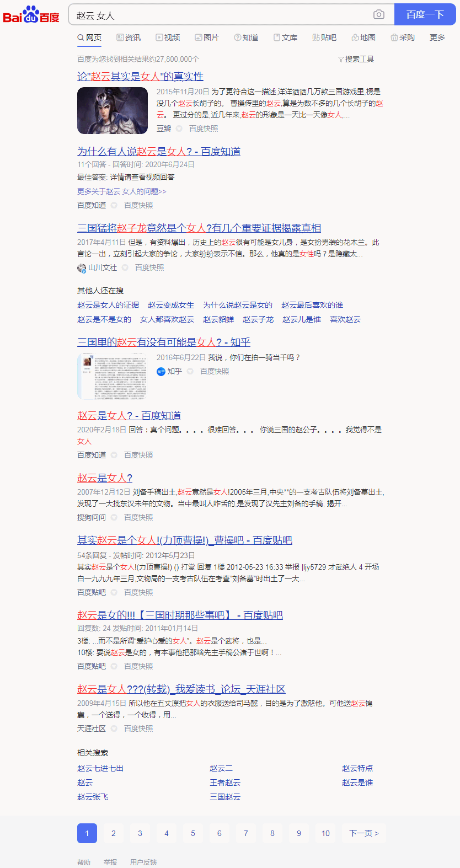Search suggestion 赵云变成女生
Image resolution: width=460 pixels, height=868 pixels.
click(x=171, y=305)
